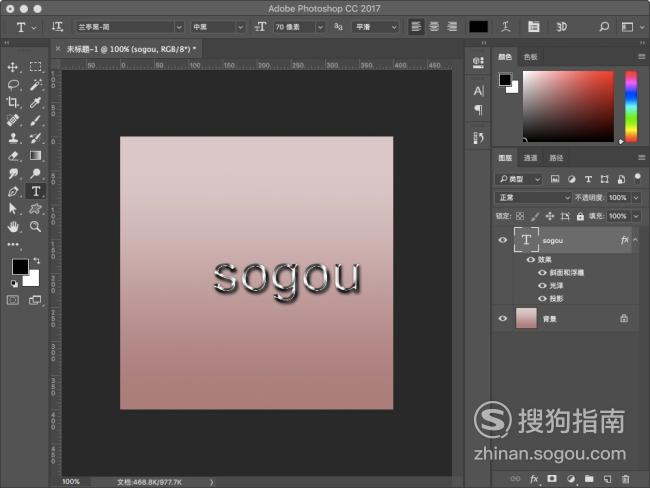The height and width of the screenshot is (488, 650).
Task: Select the Custom Shape tool
Action: pos(35,209)
